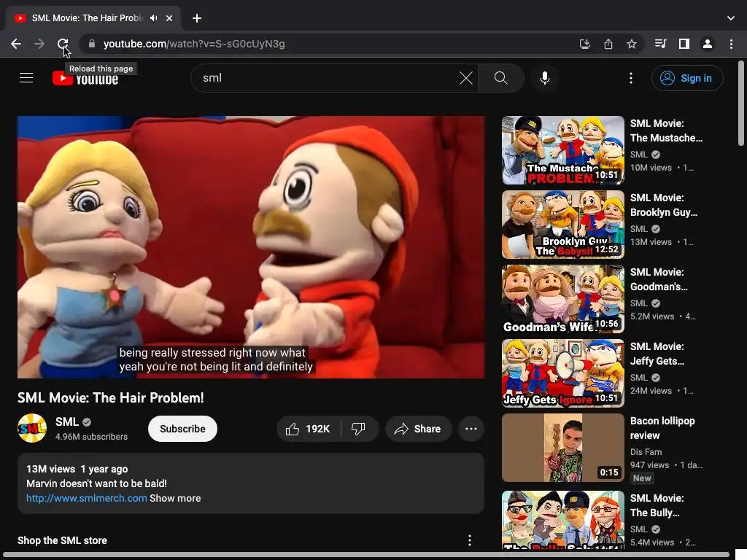Click 'SML Movie: Goodman's…' title
This screenshot has height=560, width=747.
coord(659,279)
